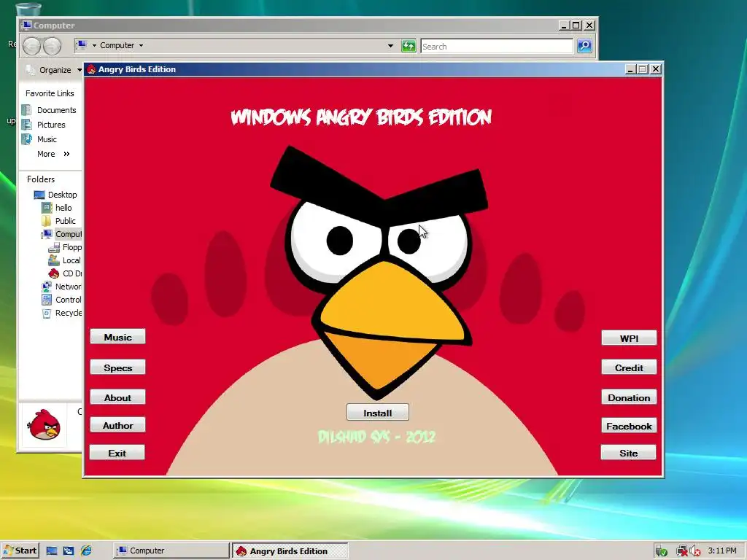This screenshot has height=560, width=747.
Task: Click the muted volume tray icon
Action: point(694,551)
